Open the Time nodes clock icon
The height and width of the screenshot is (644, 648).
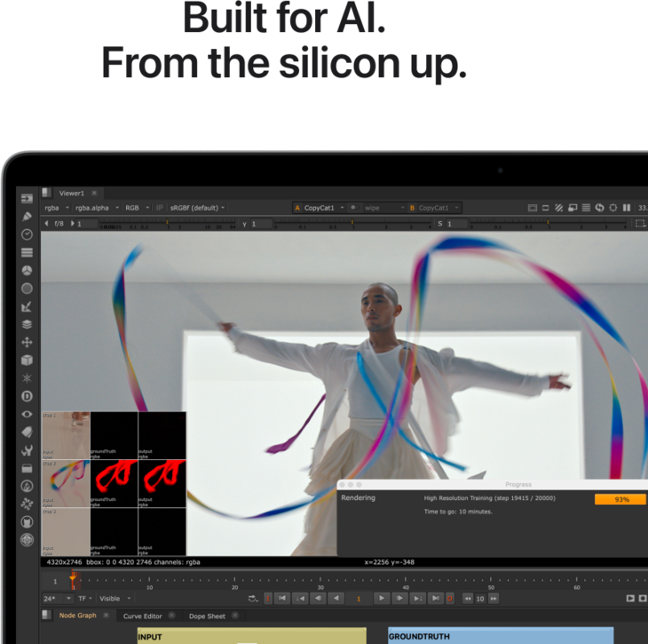pyautogui.click(x=27, y=234)
